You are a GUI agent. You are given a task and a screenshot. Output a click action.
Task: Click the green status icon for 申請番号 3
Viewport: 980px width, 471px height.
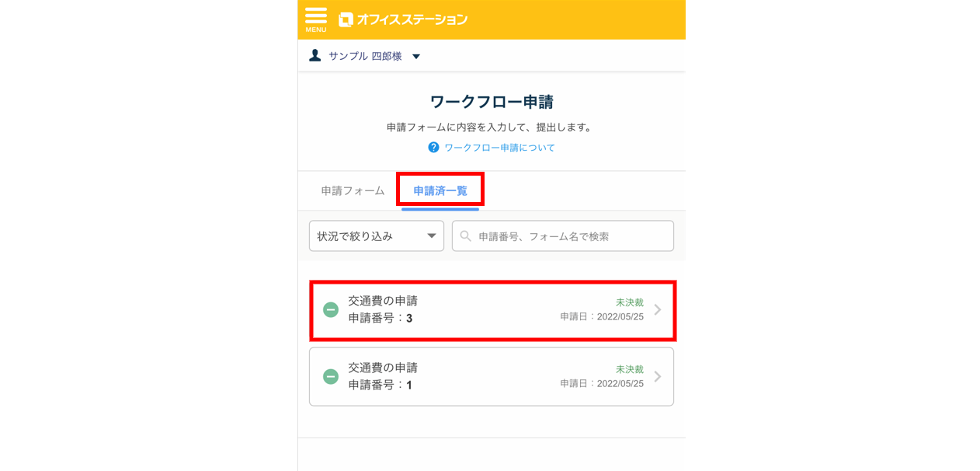click(331, 310)
